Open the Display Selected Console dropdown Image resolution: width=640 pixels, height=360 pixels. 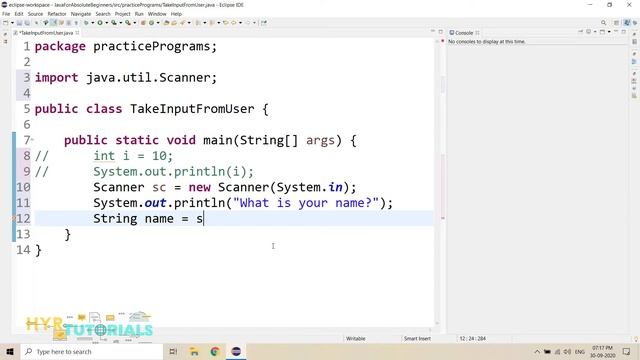(595, 31)
